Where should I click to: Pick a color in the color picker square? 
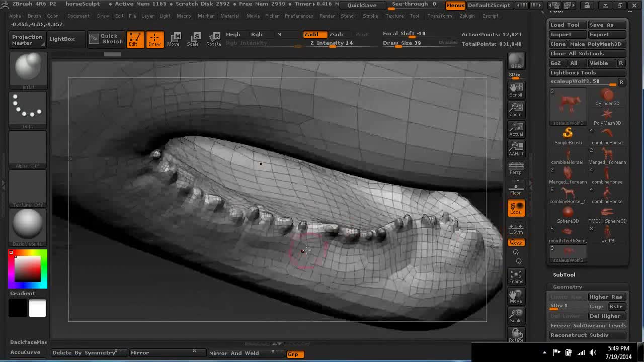click(28, 269)
